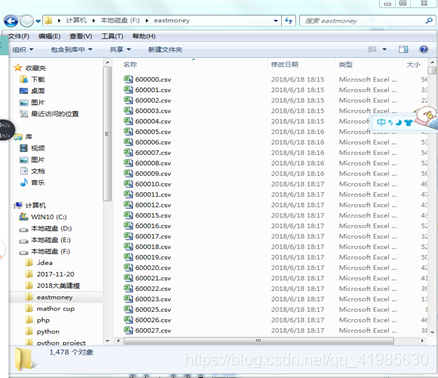Open the 文件(F) menu
The height and width of the screenshot is (378, 438).
click(19, 36)
